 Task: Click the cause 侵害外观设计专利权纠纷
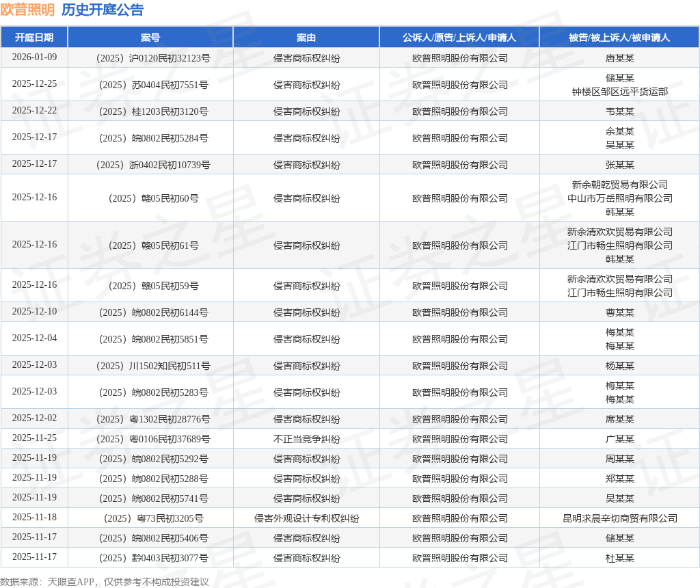[x=306, y=518]
